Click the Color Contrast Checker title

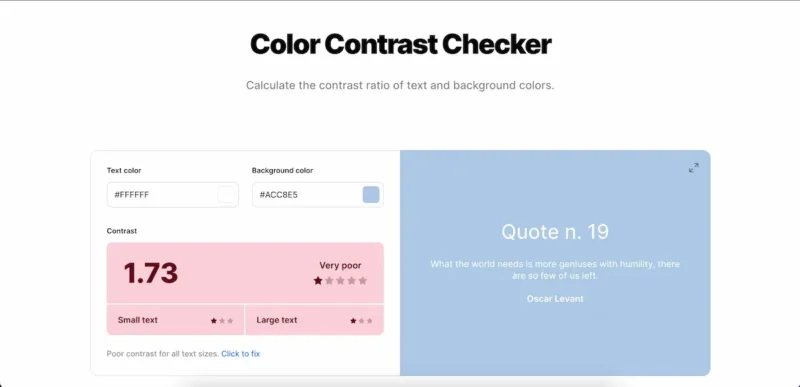click(x=401, y=44)
